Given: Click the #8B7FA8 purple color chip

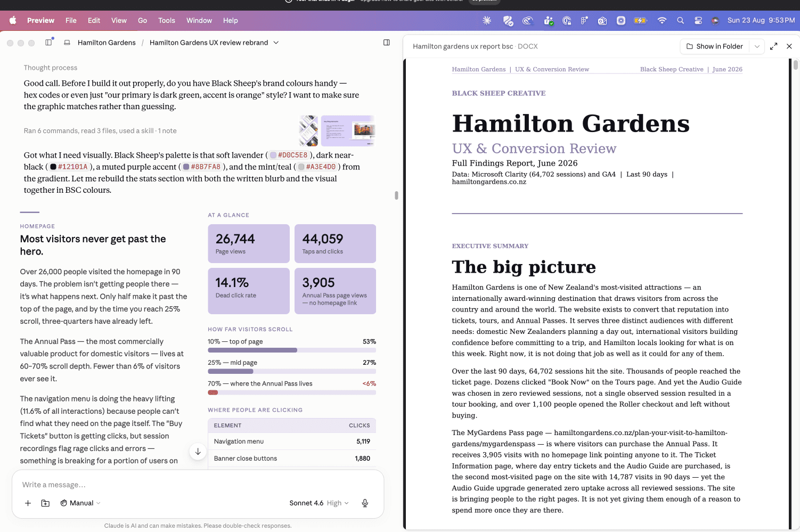Looking at the screenshot, I should coord(201,167).
